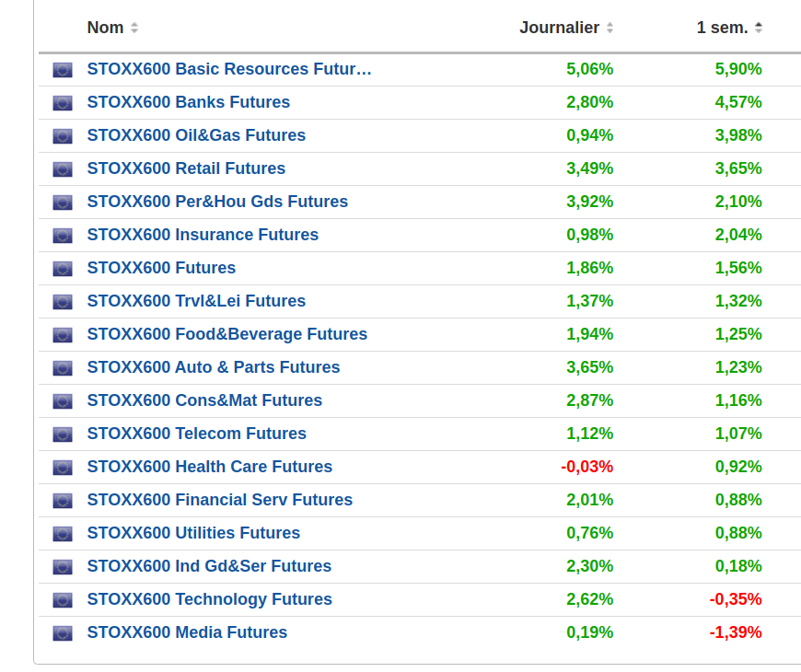Open STOXX600 Financial Serv Futures
This screenshot has height=672, width=801.
point(220,500)
